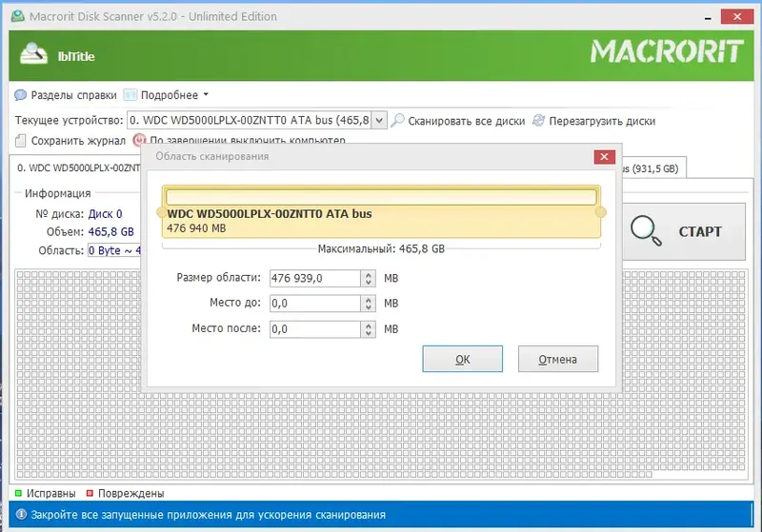Click the log document icon beside Сохранить журнал

[x=20, y=141]
